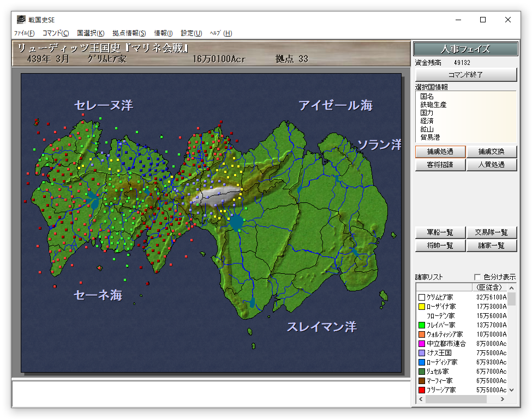Click the magenta 中立都市連合 color marker

click(422, 344)
